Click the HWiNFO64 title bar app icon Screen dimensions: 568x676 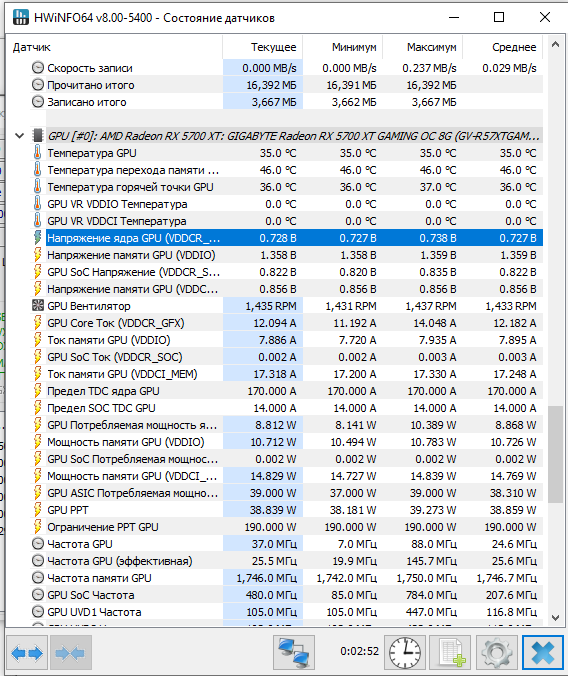tap(21, 18)
